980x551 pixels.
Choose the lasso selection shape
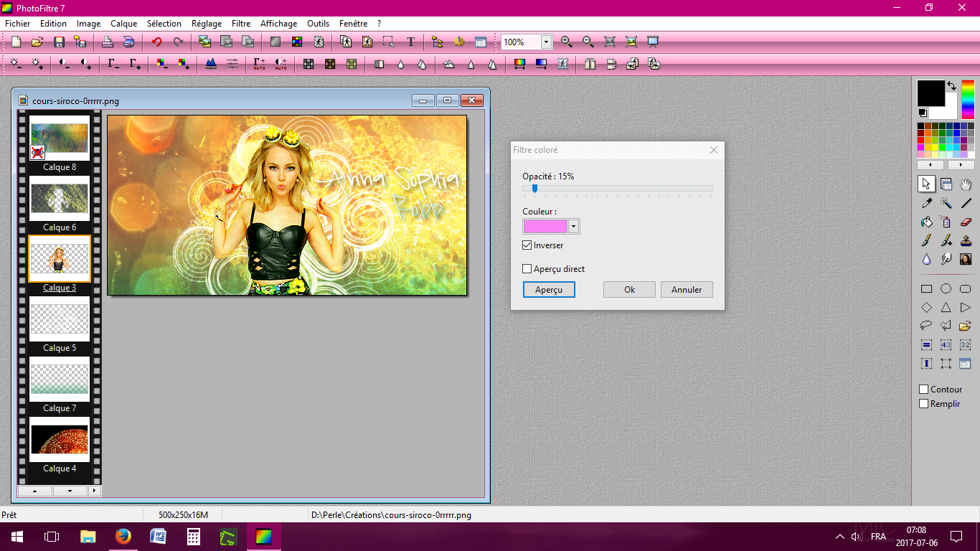[x=927, y=326]
